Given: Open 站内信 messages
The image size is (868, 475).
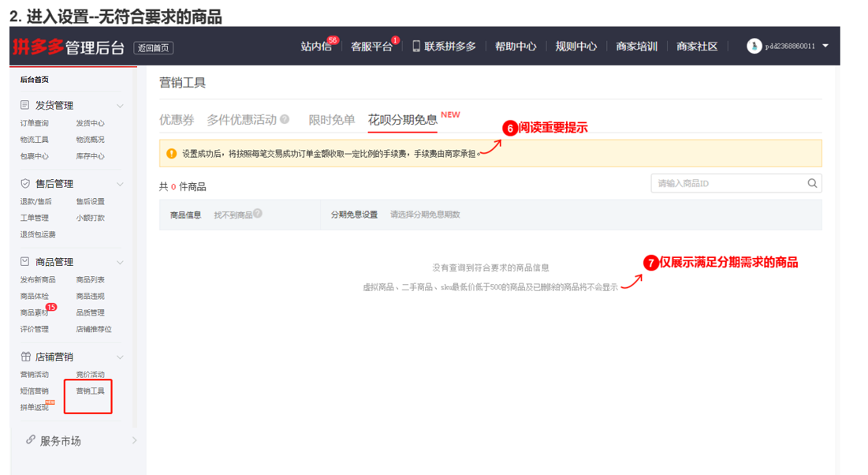Looking at the screenshot, I should [316, 47].
